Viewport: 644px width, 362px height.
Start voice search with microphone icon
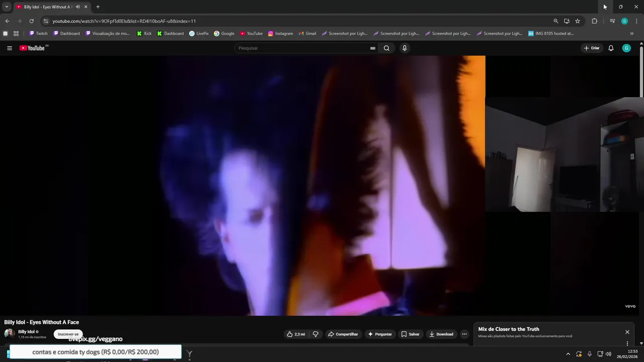click(405, 48)
